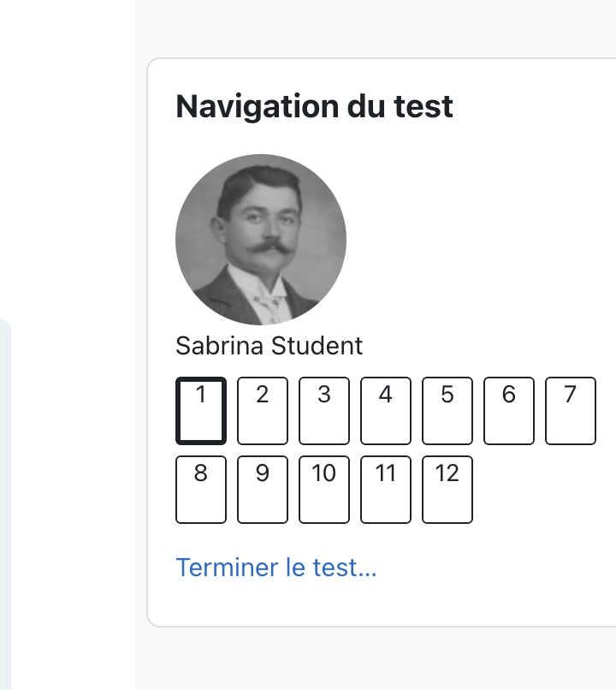The width and height of the screenshot is (616, 690).
Task: Click the highlighted current question box
Action: 201,411
